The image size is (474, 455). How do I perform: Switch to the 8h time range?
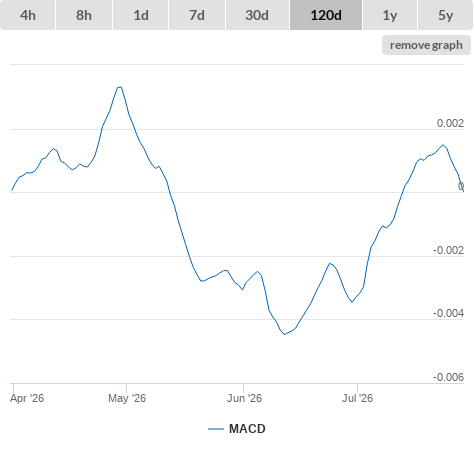pyautogui.click(x=84, y=15)
